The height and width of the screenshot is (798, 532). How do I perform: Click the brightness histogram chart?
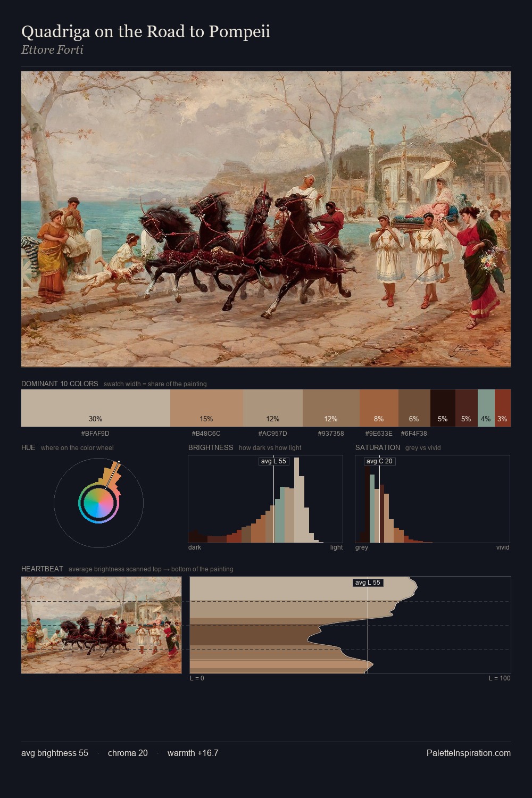coord(265,499)
